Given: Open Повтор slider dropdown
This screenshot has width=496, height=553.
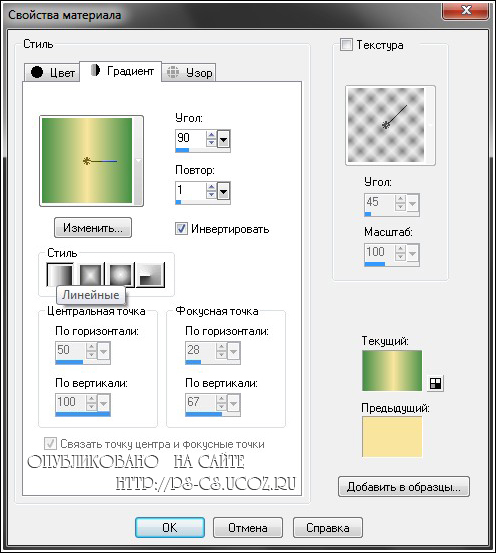Looking at the screenshot, I should click(223, 191).
